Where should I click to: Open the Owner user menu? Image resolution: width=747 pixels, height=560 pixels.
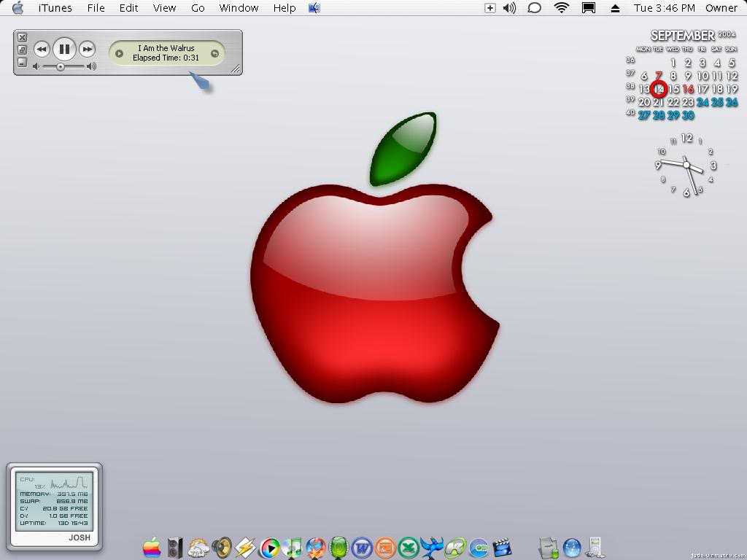[x=721, y=8]
